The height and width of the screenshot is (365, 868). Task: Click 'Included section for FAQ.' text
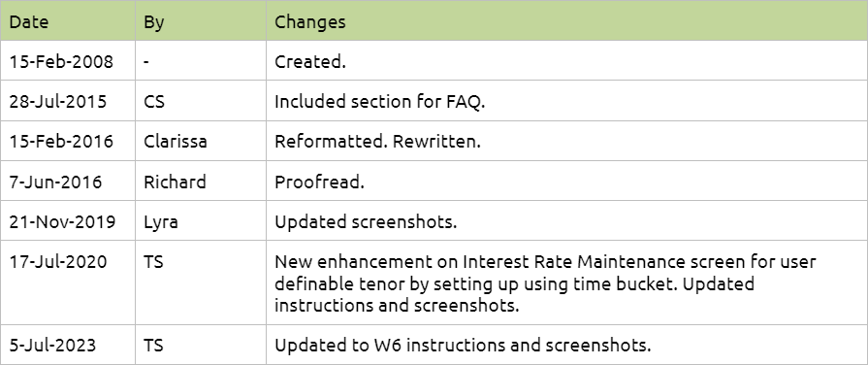[x=379, y=102]
